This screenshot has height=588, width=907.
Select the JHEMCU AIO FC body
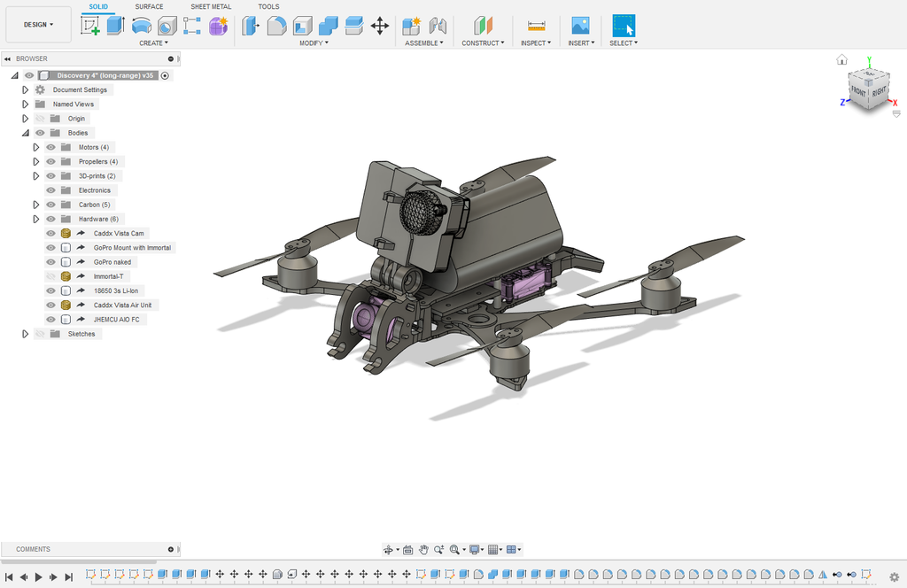point(116,320)
